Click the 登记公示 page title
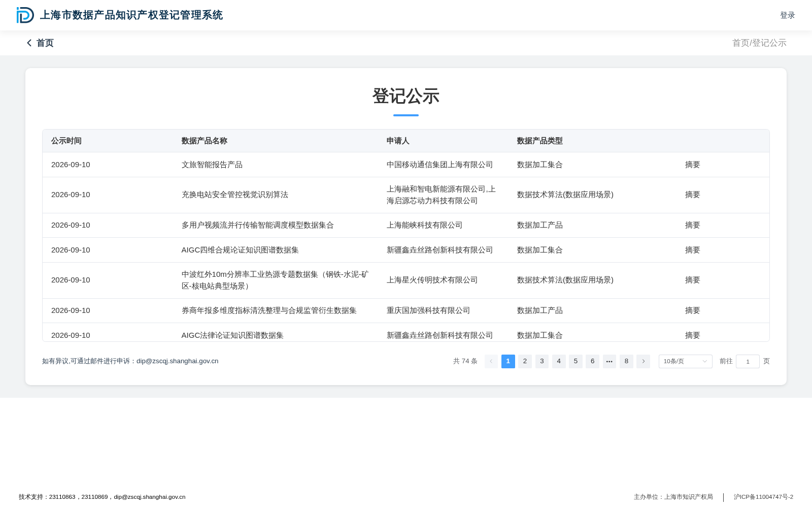 [406, 96]
